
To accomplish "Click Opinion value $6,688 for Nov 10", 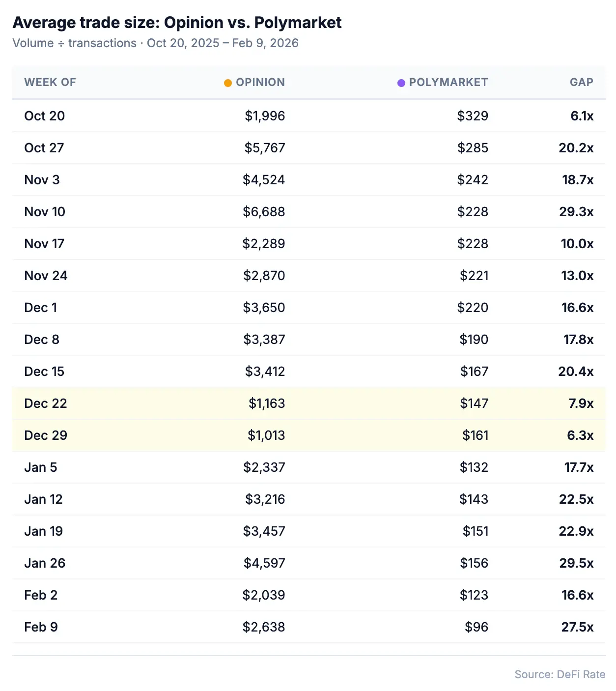I will click(264, 212).
